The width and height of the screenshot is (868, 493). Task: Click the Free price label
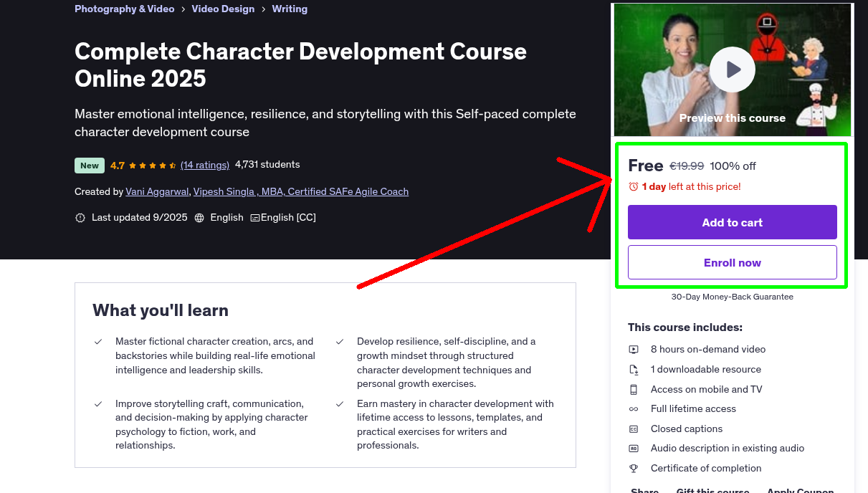pyautogui.click(x=646, y=166)
